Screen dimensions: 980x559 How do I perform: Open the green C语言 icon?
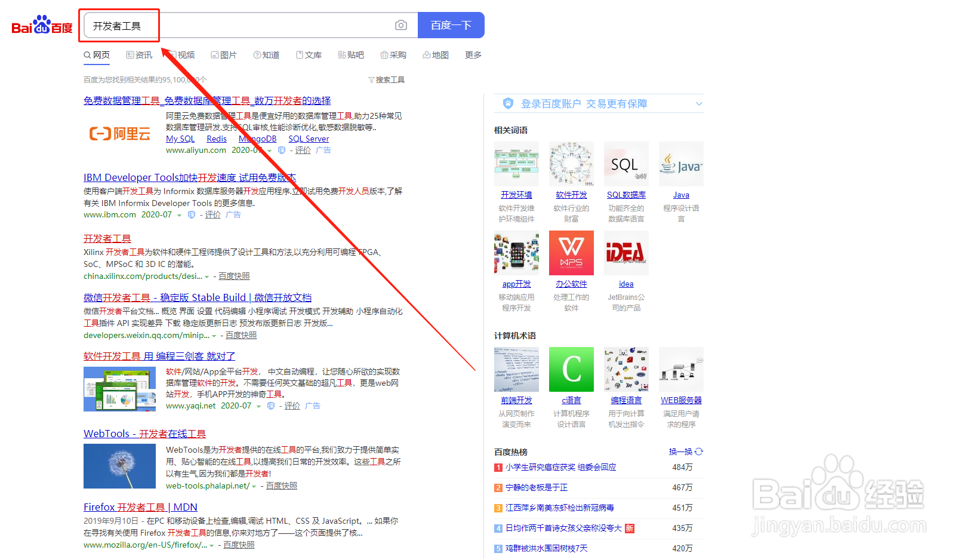tap(571, 369)
